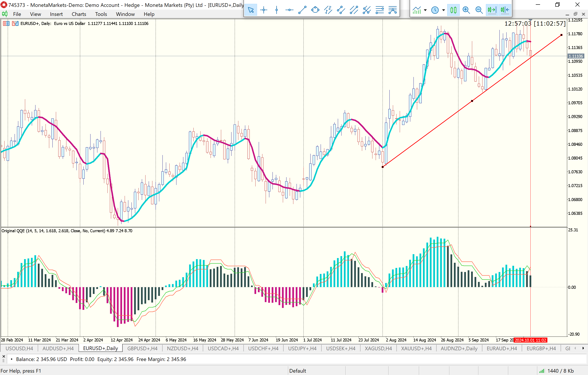Toggle chart shift from right border

pos(505,10)
